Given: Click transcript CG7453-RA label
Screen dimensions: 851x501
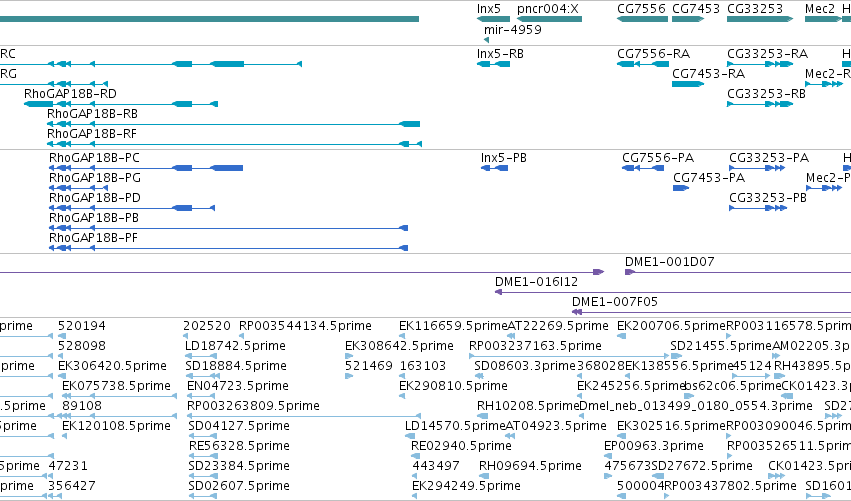Looking at the screenshot, I should [708, 74].
